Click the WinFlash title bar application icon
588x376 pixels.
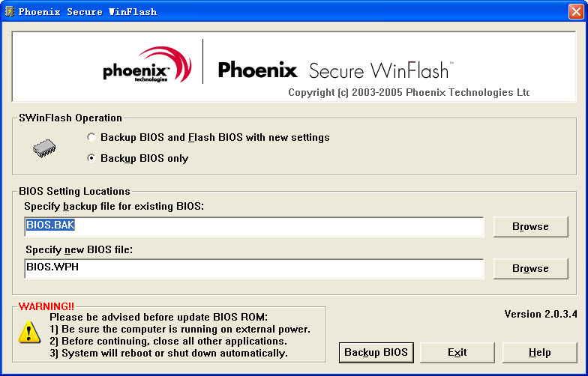click(9, 11)
